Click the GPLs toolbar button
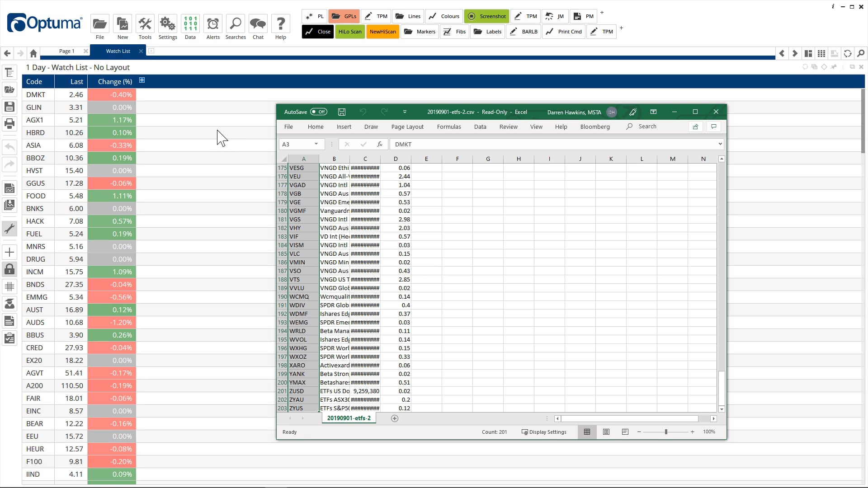Viewport: 868px width, 488px height. point(344,16)
